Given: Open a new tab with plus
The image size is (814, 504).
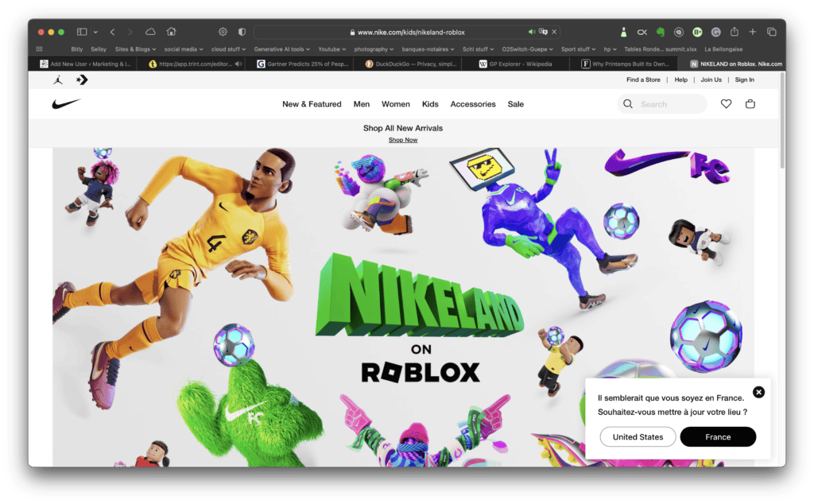Looking at the screenshot, I should 752,32.
